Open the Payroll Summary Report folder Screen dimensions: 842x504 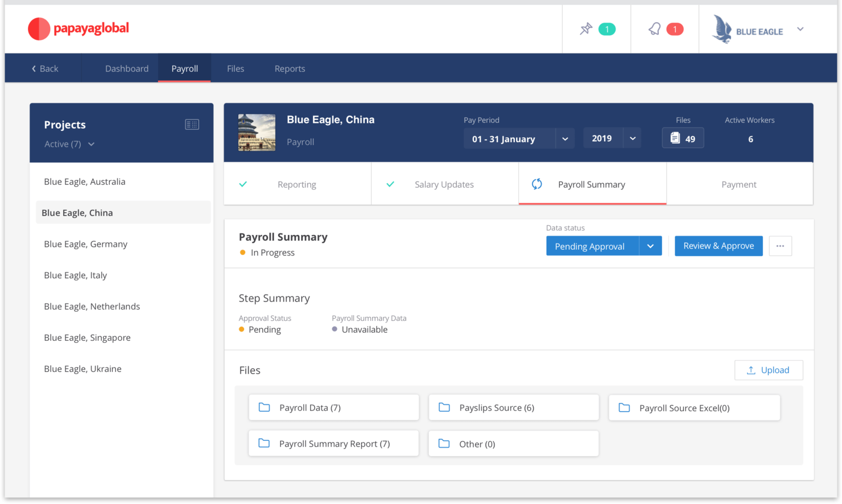333,443
